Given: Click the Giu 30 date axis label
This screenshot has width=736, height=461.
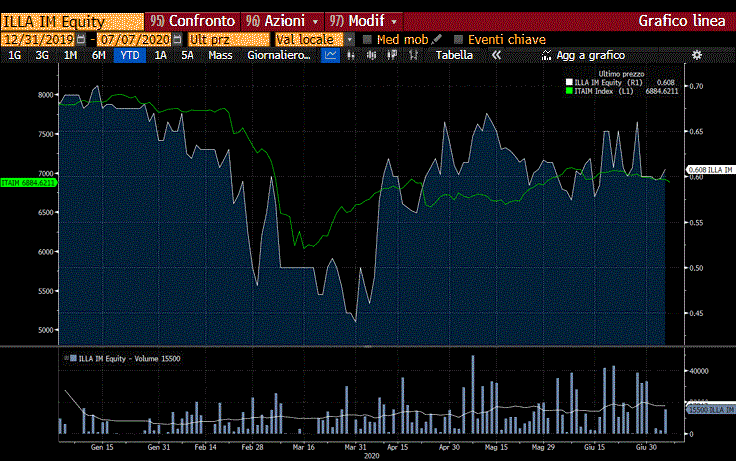Looking at the screenshot, I should point(646,447).
